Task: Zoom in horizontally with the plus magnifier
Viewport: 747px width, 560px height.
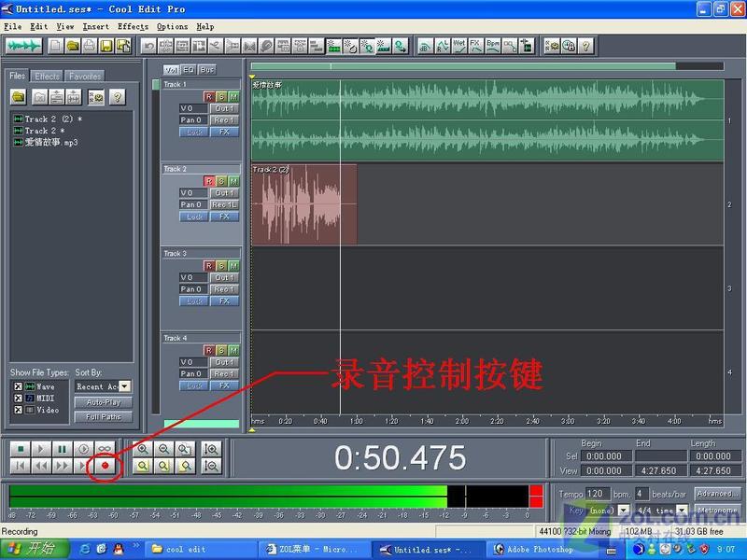Action: [x=143, y=449]
